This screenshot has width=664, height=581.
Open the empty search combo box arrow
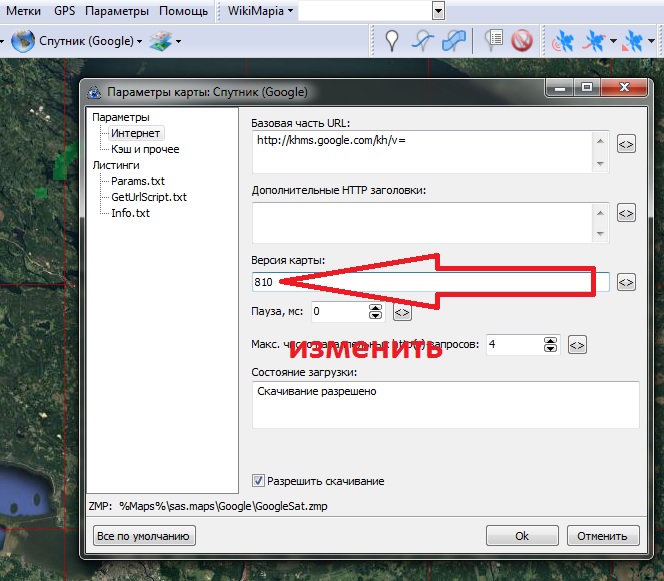point(438,11)
